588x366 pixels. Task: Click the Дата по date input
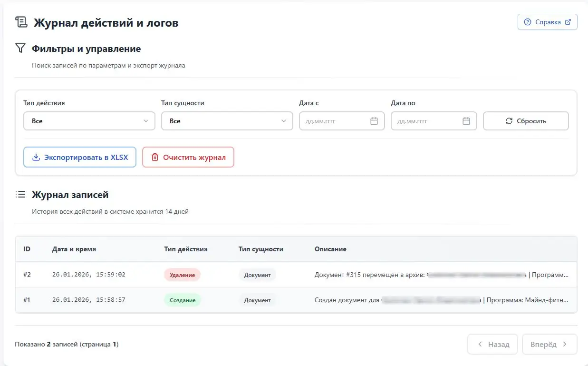(x=434, y=121)
